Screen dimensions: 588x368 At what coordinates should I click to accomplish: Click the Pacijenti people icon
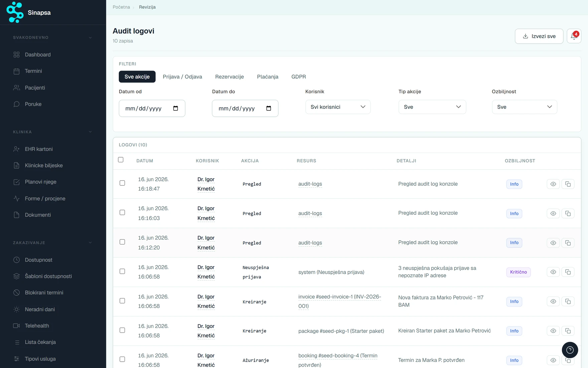16,88
